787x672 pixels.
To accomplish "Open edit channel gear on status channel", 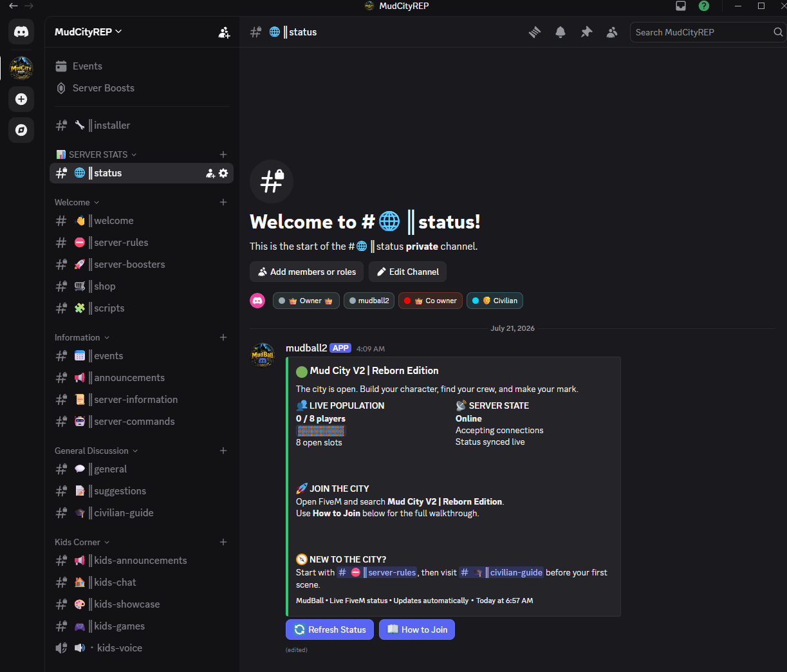I will tap(223, 173).
